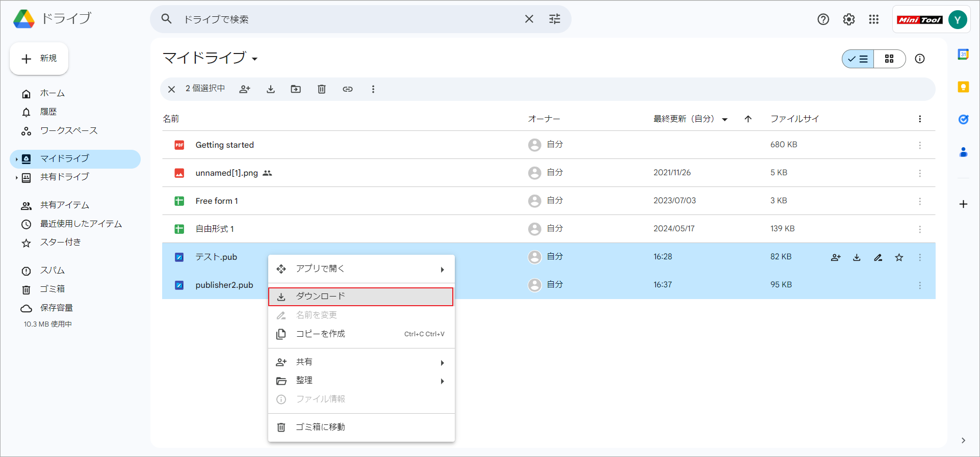Viewport: 980px width, 457px height.
Task: Download selected items via toolbar icon
Action: (271, 89)
